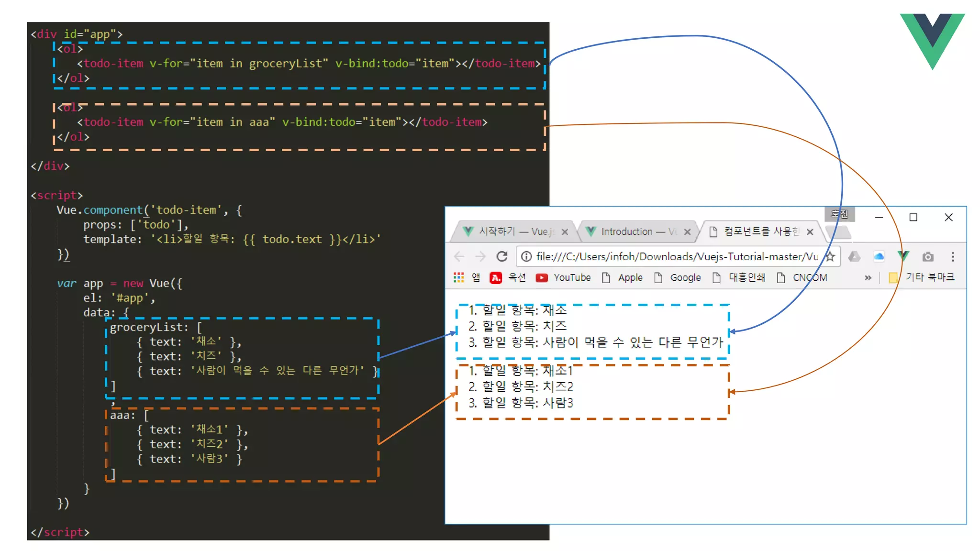
Task: Expand the hidden bookmarks chevron
Action: pyautogui.click(x=868, y=278)
